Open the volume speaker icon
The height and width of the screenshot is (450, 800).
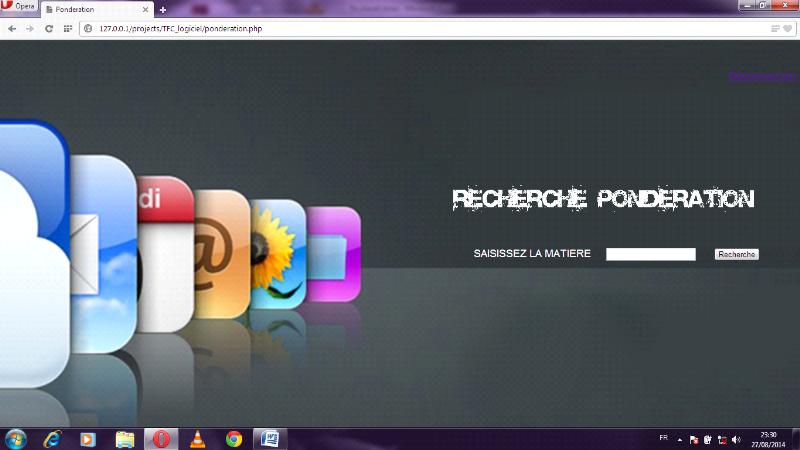click(736, 440)
